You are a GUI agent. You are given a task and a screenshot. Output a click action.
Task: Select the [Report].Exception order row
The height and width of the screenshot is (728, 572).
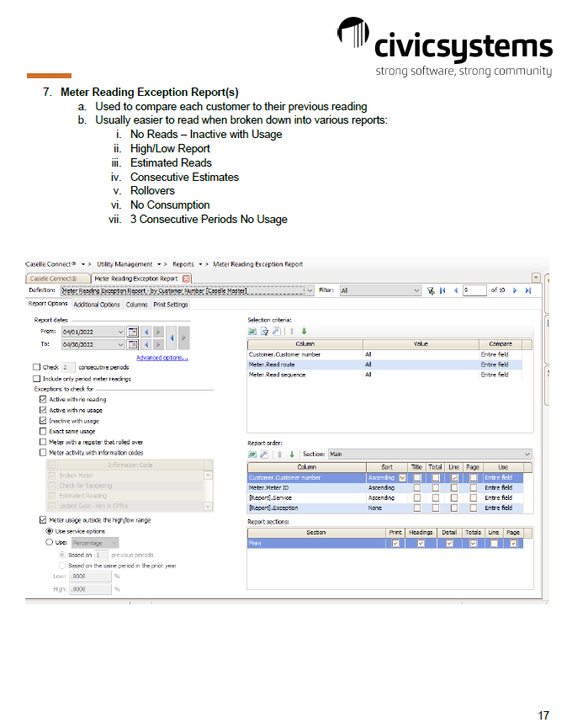(385, 508)
